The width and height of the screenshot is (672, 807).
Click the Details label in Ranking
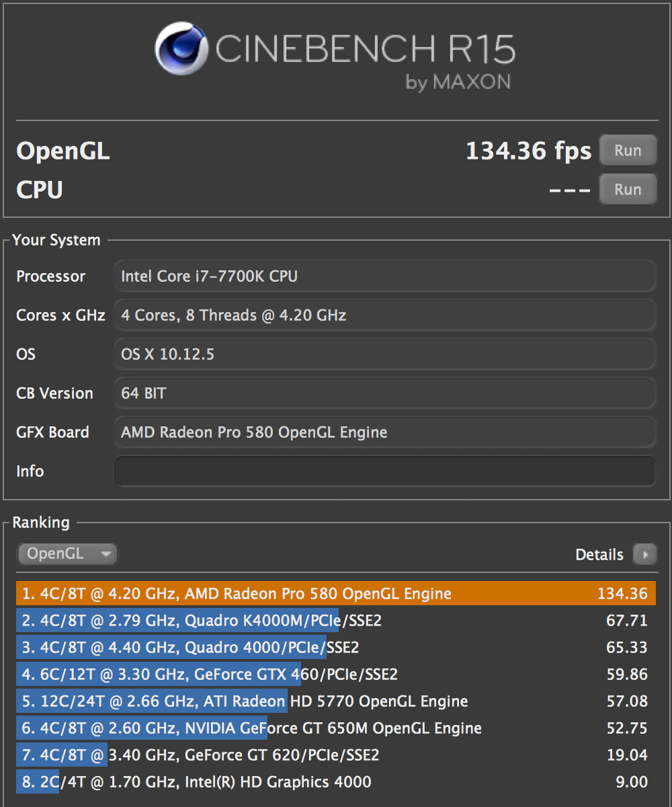599,555
